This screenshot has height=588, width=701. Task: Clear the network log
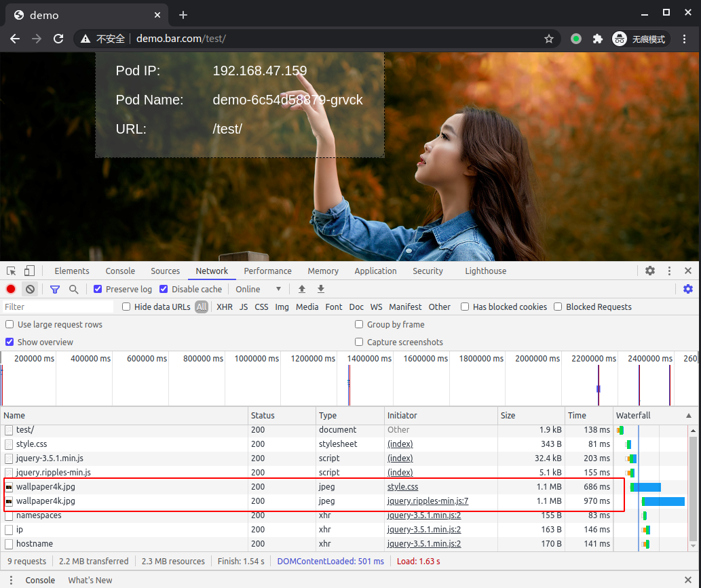[30, 289]
